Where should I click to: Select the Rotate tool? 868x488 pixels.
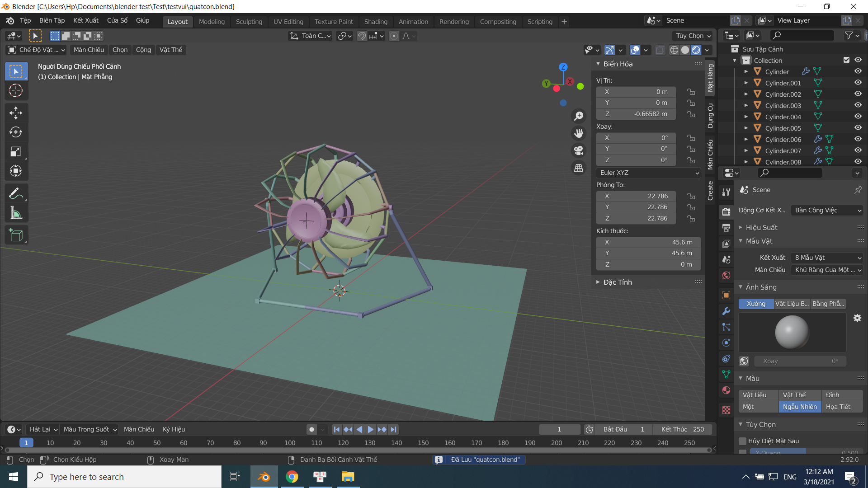(x=16, y=132)
